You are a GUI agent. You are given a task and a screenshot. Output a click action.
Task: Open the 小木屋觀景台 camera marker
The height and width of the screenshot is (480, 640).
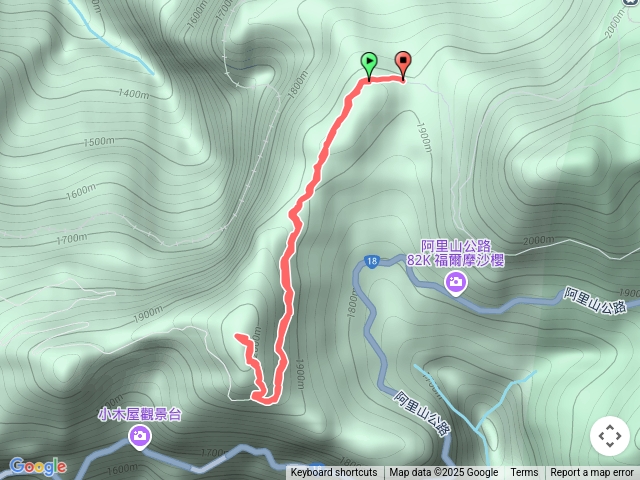coord(140,438)
